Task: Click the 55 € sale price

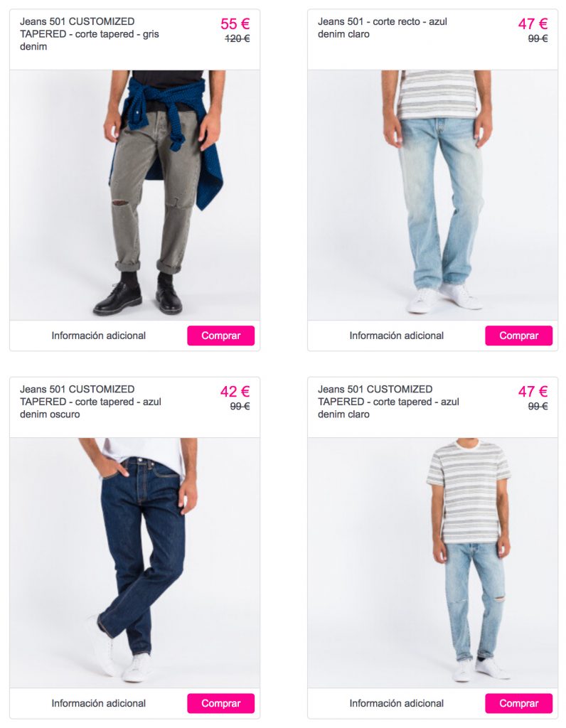Action: (235, 23)
